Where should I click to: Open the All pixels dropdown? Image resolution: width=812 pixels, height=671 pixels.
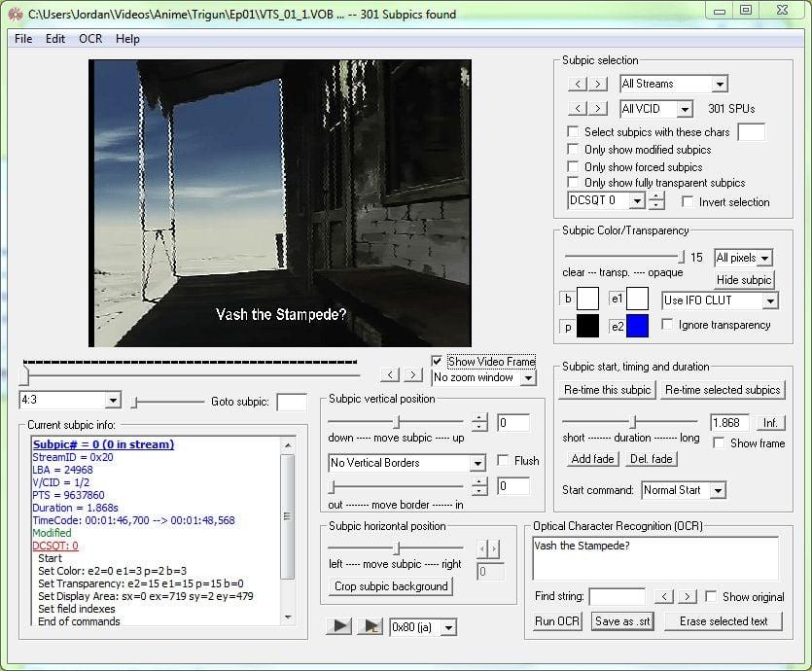pos(743,258)
